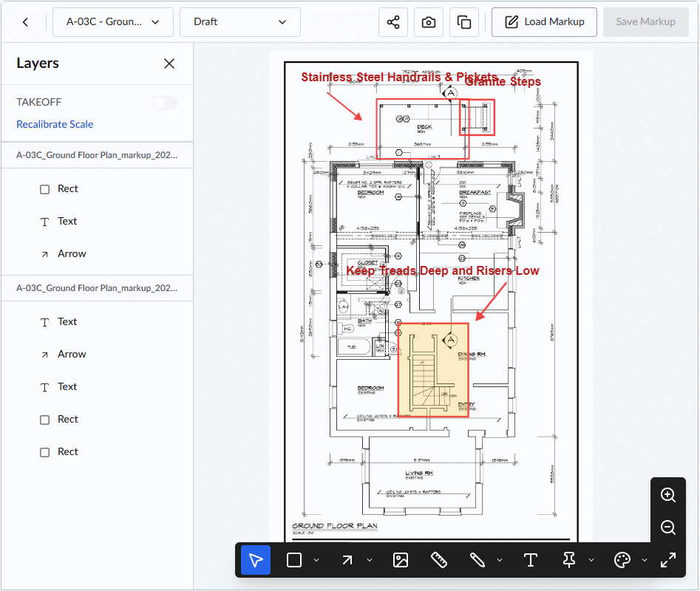Expand the pin tool options chevron
The width and height of the screenshot is (700, 591).
[591, 560]
